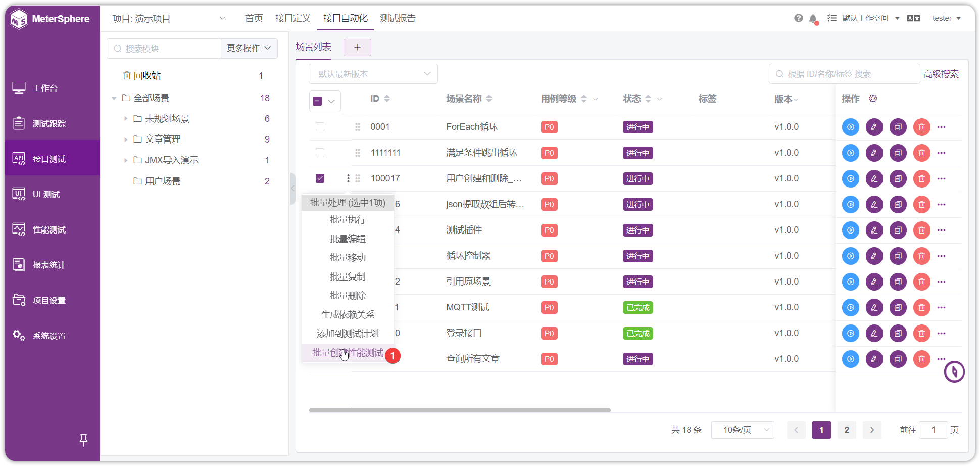Copy the 用户创建和删除 scenario with copy icon
The image size is (980, 466).
coord(898,178)
